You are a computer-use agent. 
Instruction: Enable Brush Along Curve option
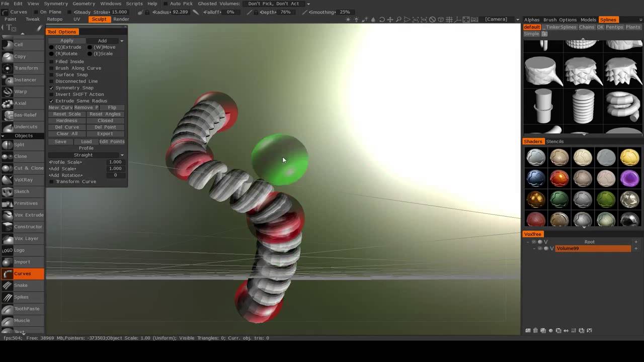[x=51, y=68]
